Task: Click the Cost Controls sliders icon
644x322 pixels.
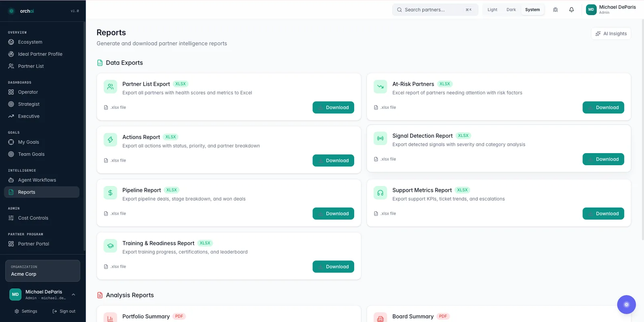Action: pyautogui.click(x=11, y=218)
